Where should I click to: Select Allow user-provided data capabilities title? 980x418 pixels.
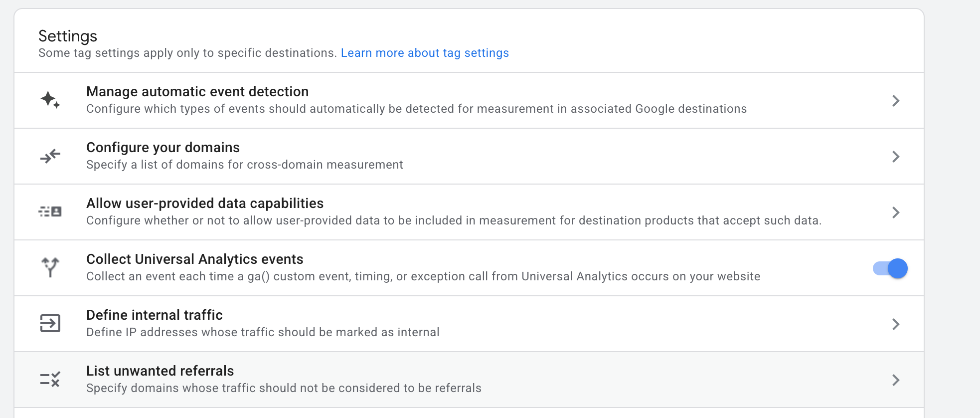[x=205, y=204]
